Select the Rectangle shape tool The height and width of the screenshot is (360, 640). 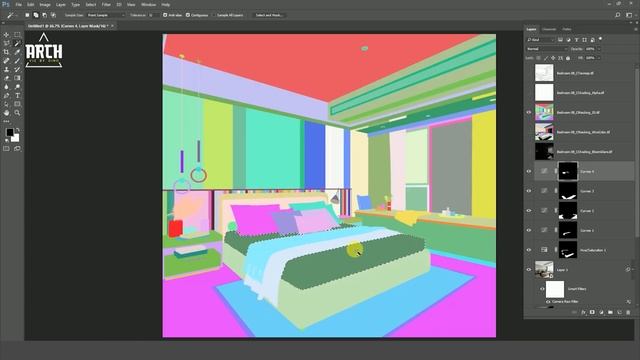pos(17,104)
